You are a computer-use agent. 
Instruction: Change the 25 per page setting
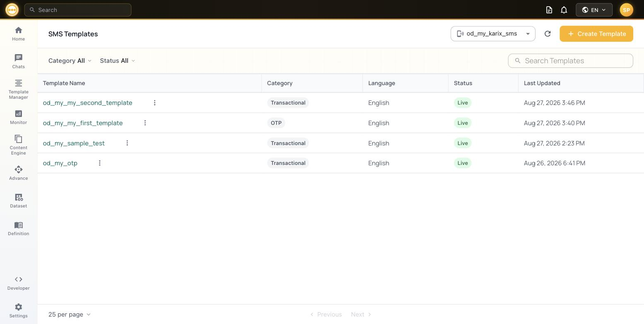click(x=70, y=314)
